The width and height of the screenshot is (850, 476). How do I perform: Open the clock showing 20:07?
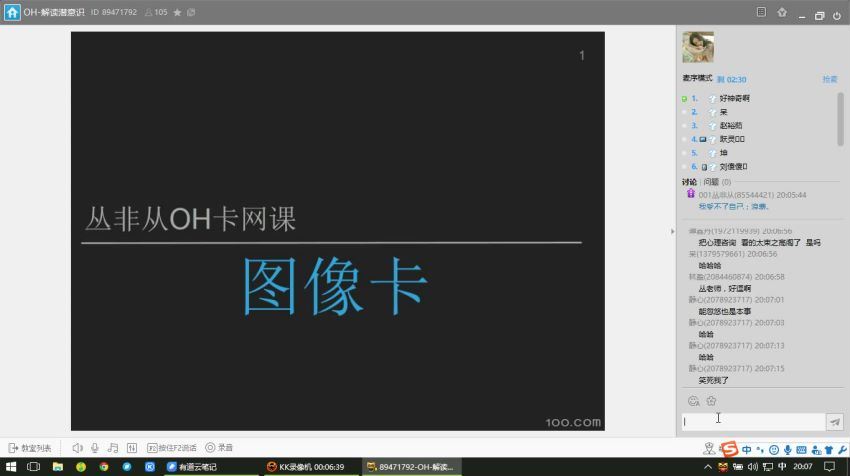click(803, 467)
